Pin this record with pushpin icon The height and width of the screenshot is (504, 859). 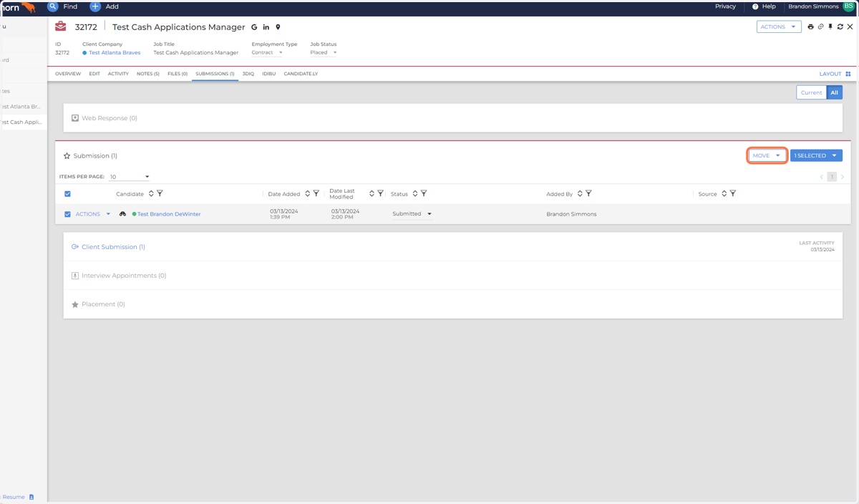[x=830, y=26]
